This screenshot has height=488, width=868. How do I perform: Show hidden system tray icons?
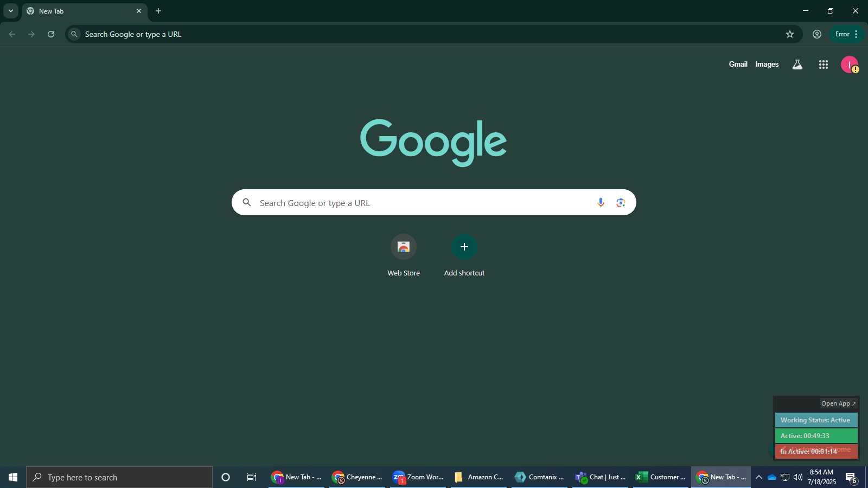[759, 477]
